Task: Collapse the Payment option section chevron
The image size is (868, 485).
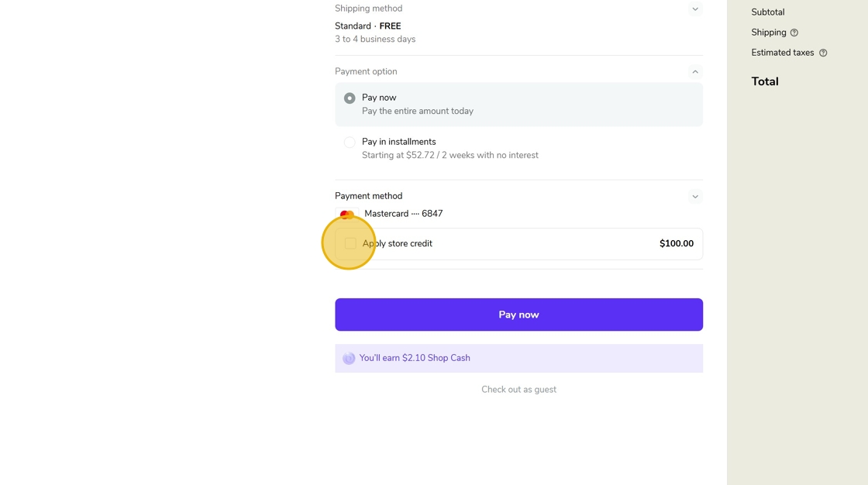Action: pos(695,72)
